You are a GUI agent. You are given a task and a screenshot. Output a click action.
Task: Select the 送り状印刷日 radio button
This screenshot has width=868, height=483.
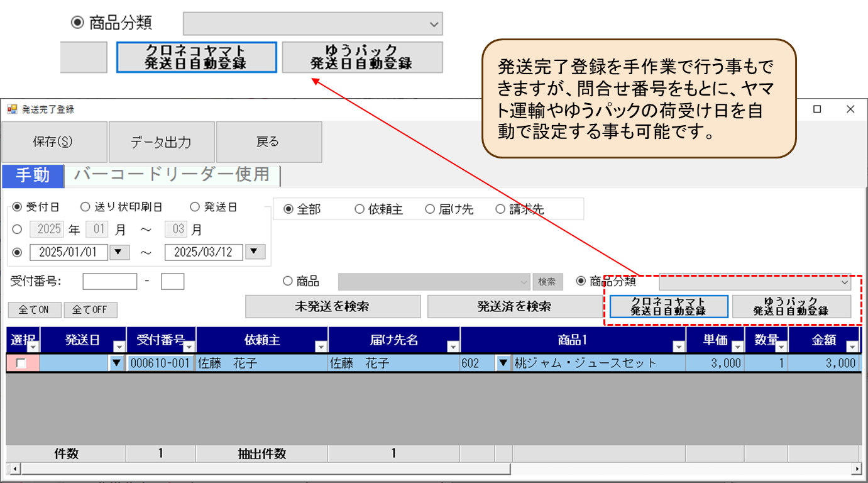coord(85,207)
